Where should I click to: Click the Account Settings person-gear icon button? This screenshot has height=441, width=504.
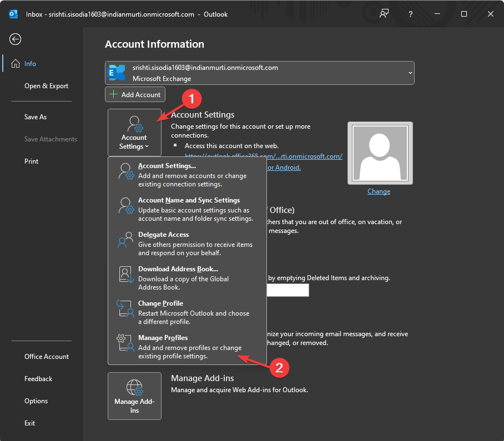(134, 133)
